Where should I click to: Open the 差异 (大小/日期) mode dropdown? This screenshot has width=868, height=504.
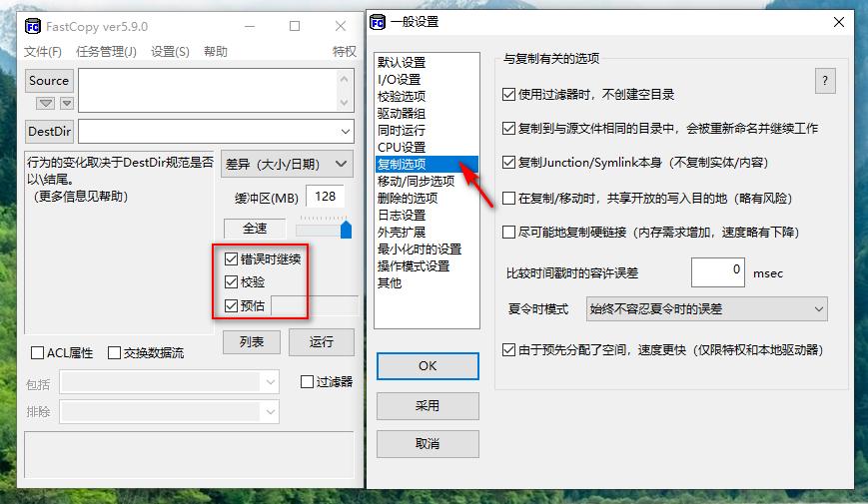pos(287,164)
